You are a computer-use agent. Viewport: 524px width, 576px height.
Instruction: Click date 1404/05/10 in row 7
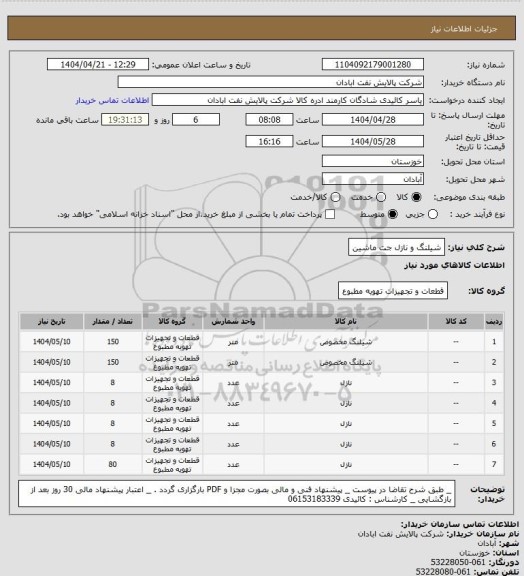tap(51, 464)
